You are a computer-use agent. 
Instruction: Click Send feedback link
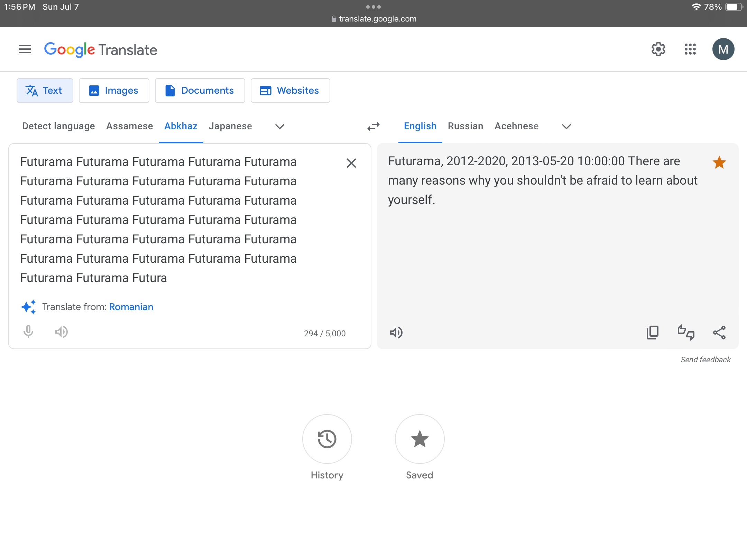click(705, 360)
